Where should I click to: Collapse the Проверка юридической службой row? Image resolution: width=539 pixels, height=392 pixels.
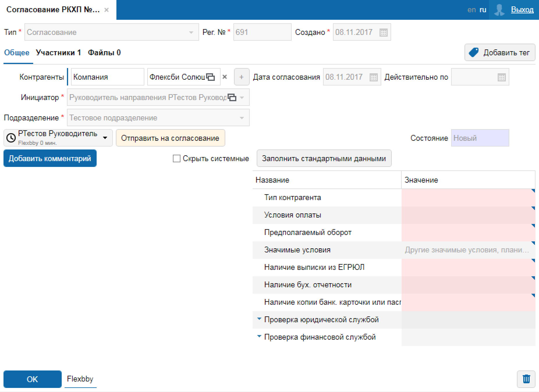point(259,319)
